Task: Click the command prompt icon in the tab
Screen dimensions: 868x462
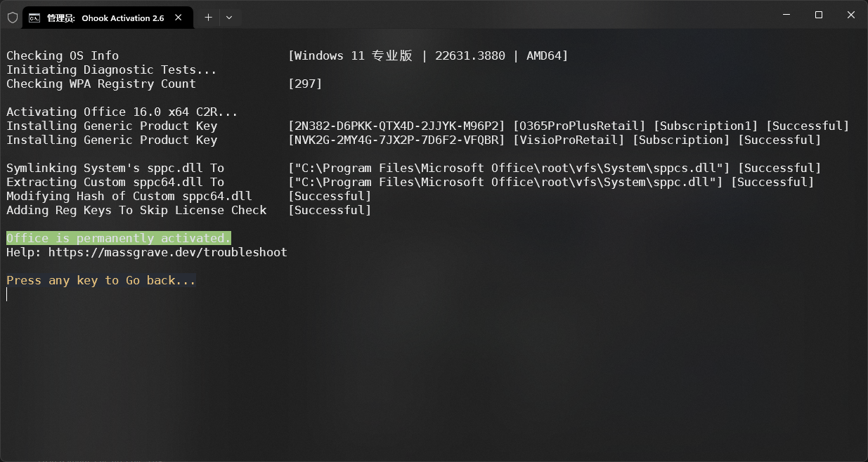Action: [34, 18]
